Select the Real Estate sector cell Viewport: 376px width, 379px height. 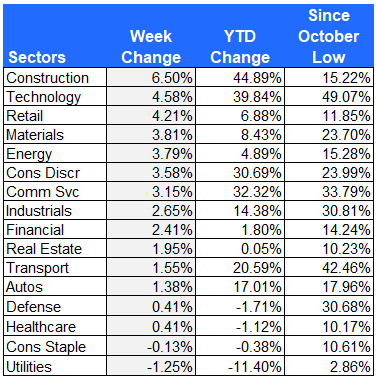coord(55,249)
